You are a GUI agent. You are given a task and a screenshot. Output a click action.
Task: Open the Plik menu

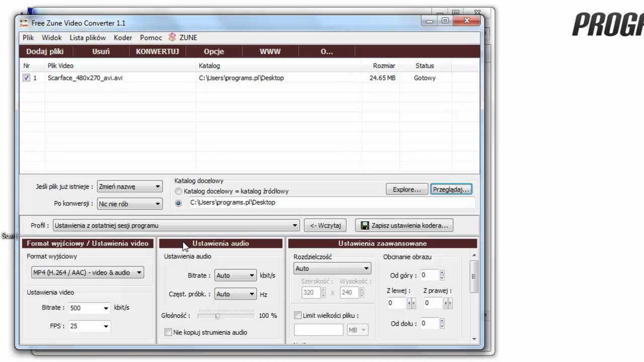click(28, 38)
